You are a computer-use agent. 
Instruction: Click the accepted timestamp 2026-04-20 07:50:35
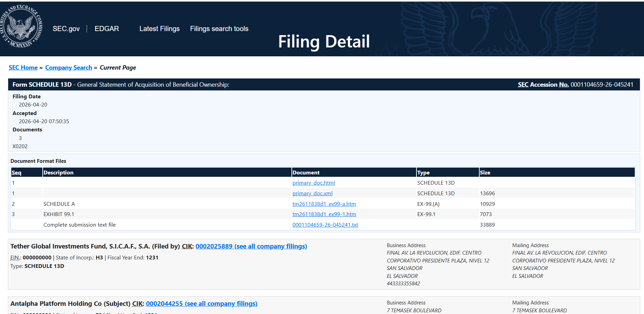pyautogui.click(x=44, y=122)
